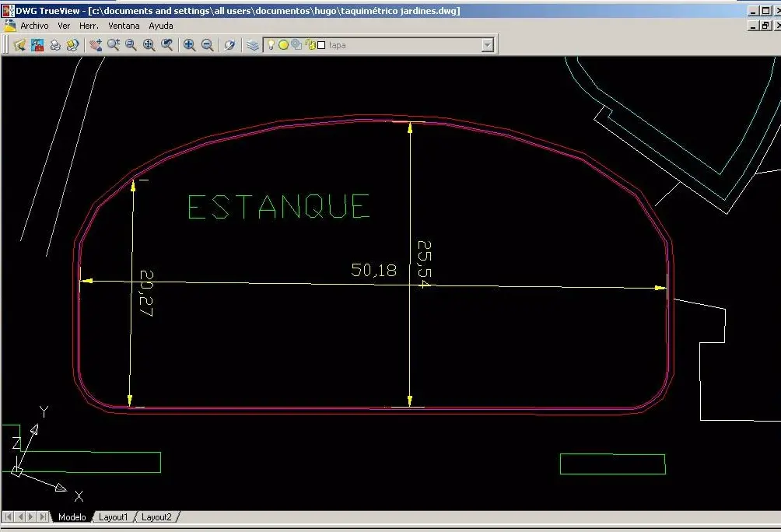Switch to the Layout1 tab

pyautogui.click(x=113, y=517)
